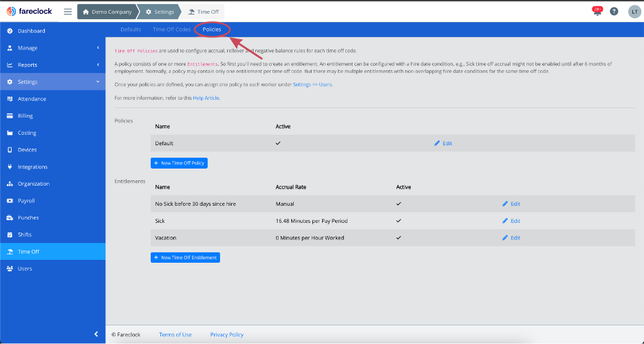The height and width of the screenshot is (344, 644).
Task: Open Payroll in the sidebar
Action: [x=52, y=201]
